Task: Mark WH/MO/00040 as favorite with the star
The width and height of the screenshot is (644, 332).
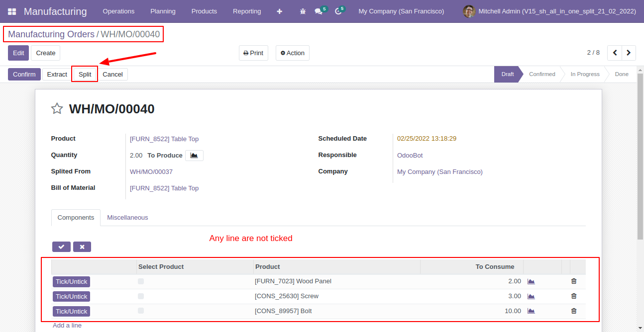Action: click(57, 109)
